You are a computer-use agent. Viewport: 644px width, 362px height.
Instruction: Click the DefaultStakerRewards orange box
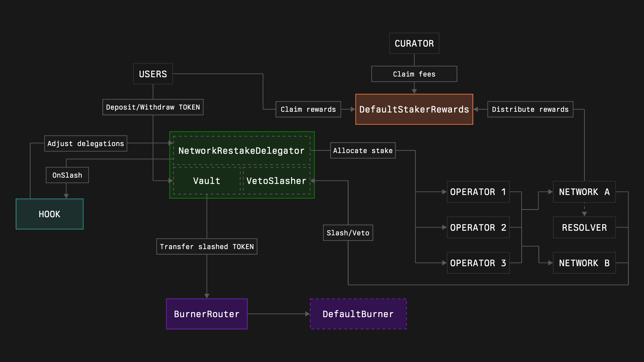click(414, 109)
